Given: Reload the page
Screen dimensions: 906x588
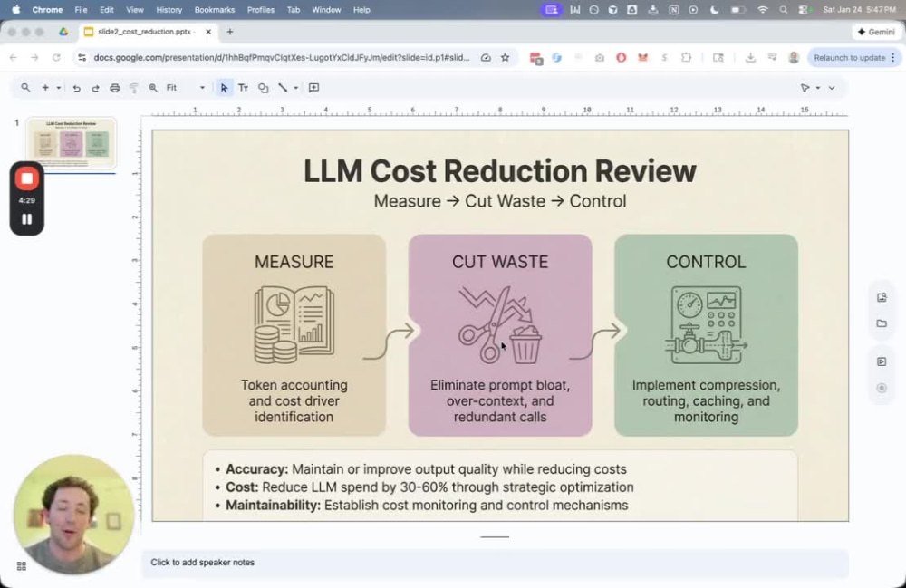Looking at the screenshot, I should tap(56, 58).
